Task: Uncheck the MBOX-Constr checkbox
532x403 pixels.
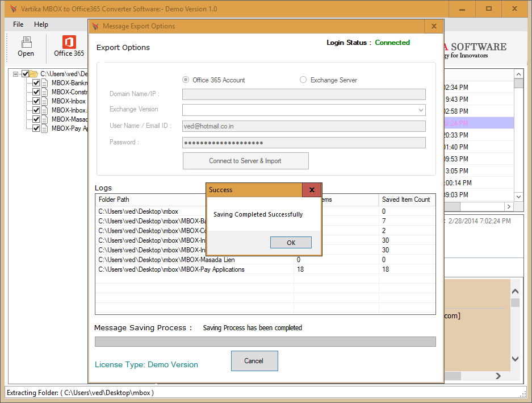Action: tap(36, 92)
